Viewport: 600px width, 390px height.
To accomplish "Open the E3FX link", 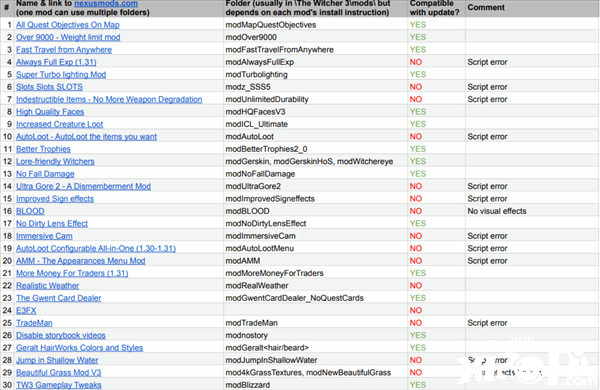I will tap(26, 310).
